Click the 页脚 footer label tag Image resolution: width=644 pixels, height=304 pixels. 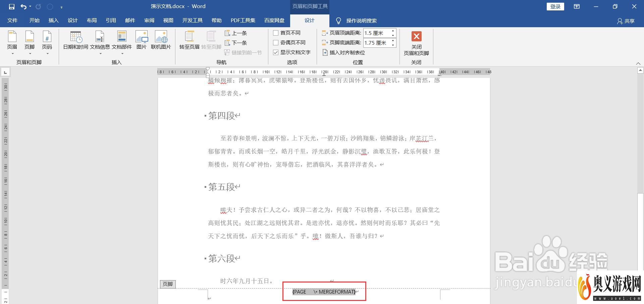coord(168,284)
